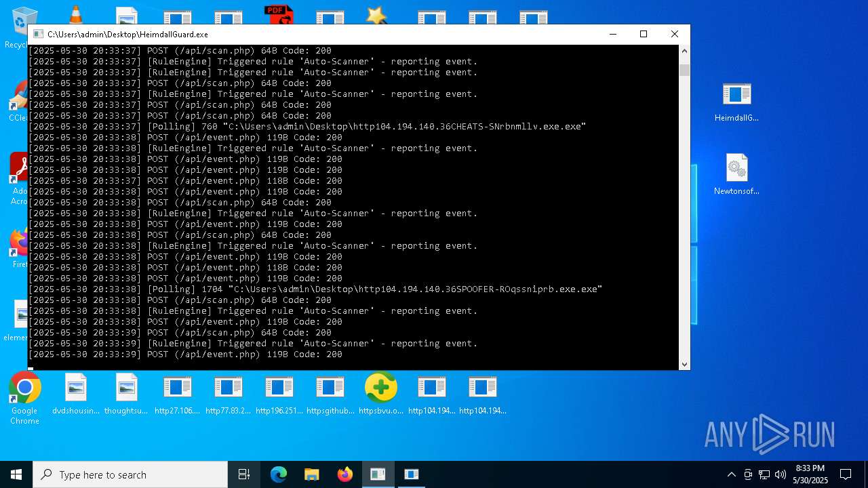Switch to the second console taskbar window
Viewport: 868px width, 488px height.
point(412,474)
